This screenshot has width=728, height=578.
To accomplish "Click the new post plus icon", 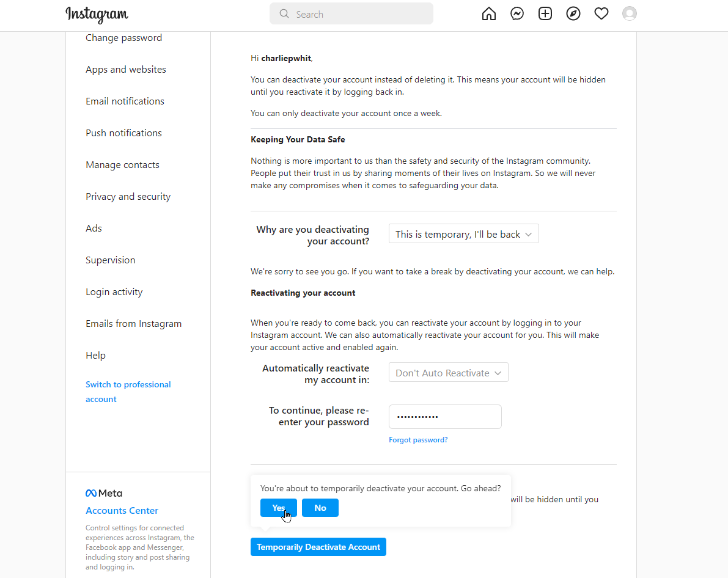I will point(545,14).
